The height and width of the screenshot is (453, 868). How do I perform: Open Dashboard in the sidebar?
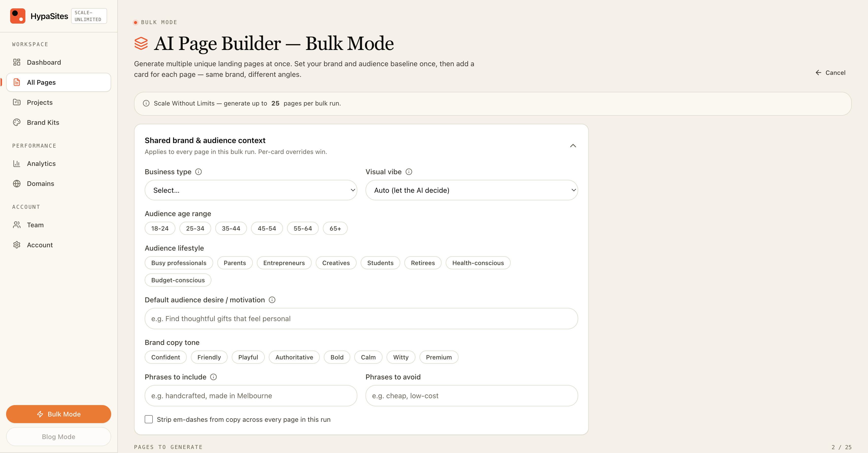(58, 62)
